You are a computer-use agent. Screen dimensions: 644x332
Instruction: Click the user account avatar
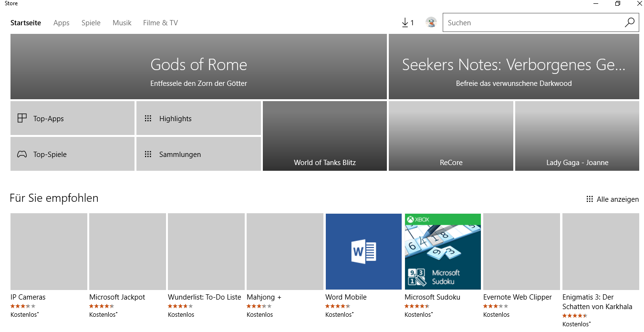tap(431, 22)
